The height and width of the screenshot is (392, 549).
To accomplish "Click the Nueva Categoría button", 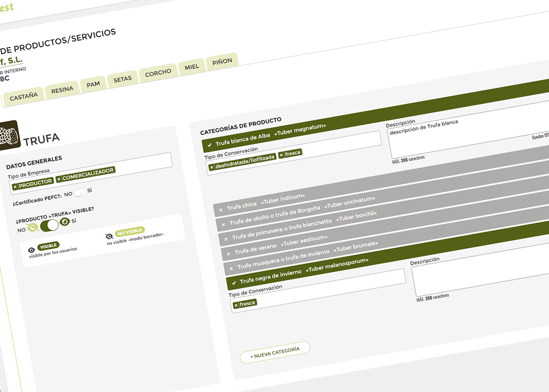I will [x=274, y=353].
